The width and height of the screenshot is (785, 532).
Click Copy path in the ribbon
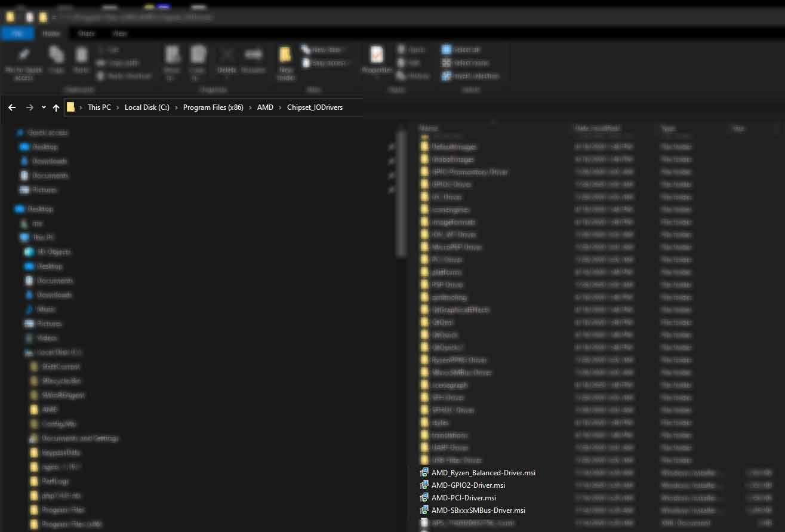pos(118,63)
